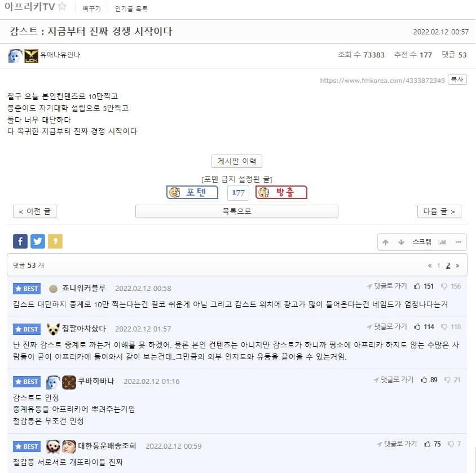Go to comment page 2

(448, 266)
